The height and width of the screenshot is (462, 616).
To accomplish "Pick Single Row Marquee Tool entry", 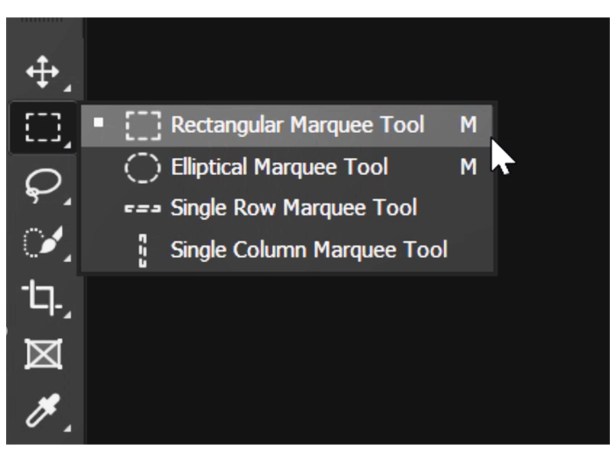I will (293, 208).
